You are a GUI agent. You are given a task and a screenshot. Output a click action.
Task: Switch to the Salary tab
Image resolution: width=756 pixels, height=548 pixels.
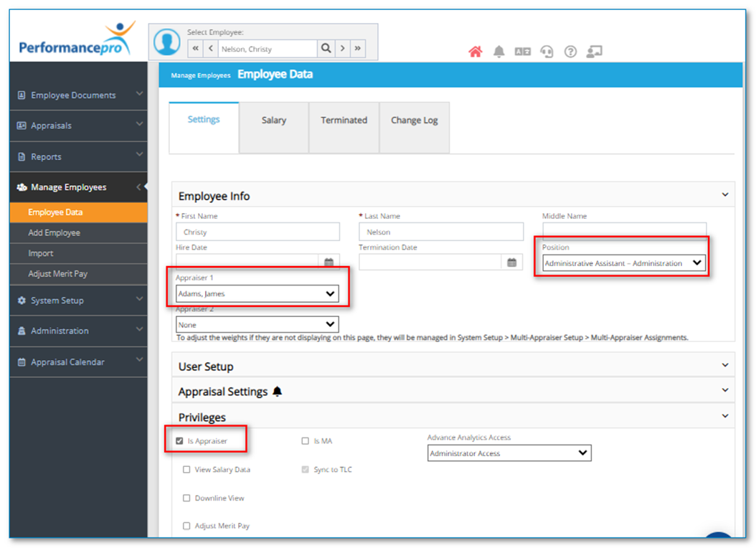click(x=273, y=121)
